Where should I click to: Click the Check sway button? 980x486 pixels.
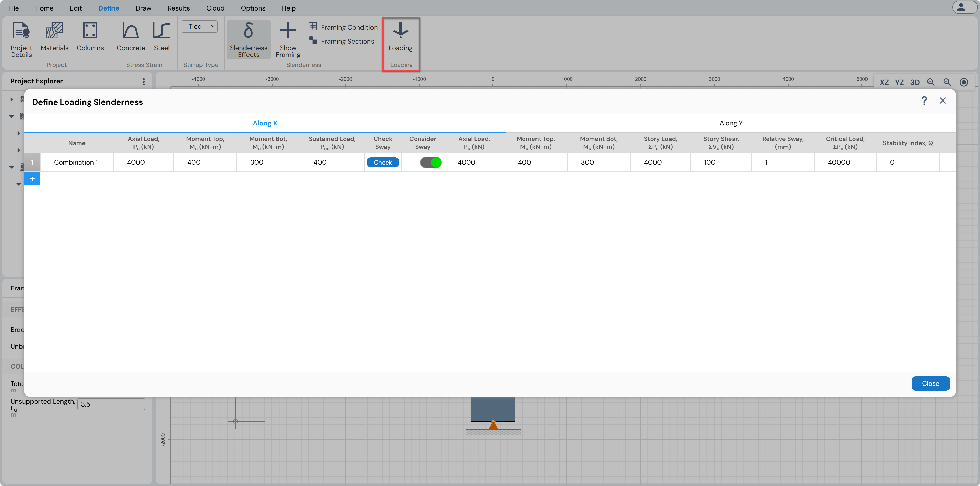click(x=383, y=163)
